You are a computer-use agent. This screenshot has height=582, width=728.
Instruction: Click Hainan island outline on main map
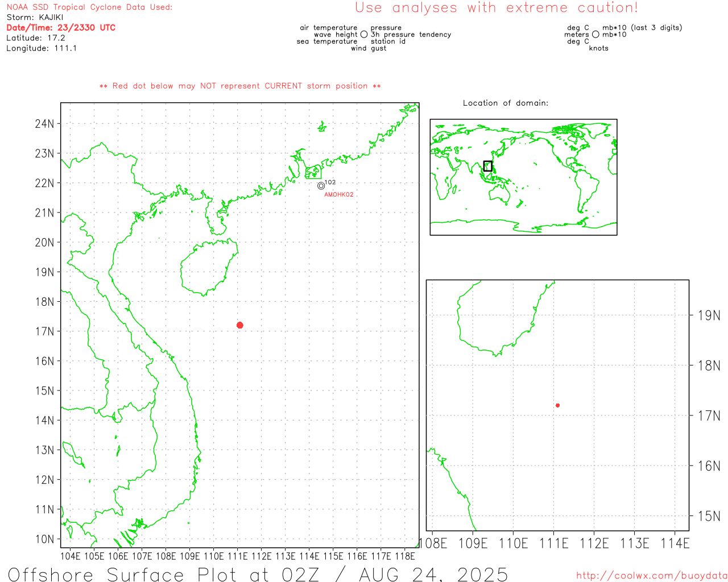click(x=208, y=267)
